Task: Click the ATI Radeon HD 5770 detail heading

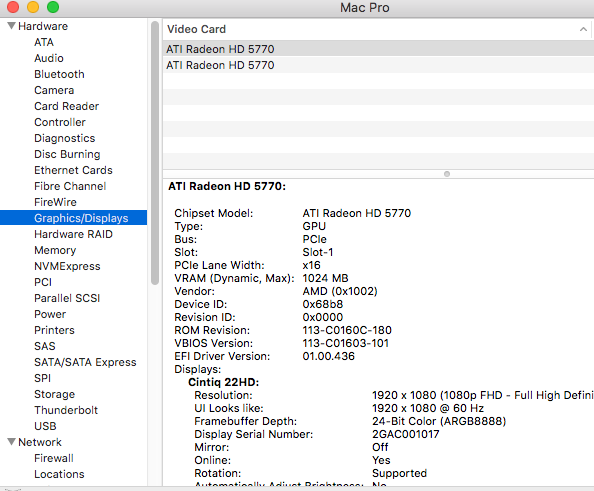Action: [x=227, y=186]
